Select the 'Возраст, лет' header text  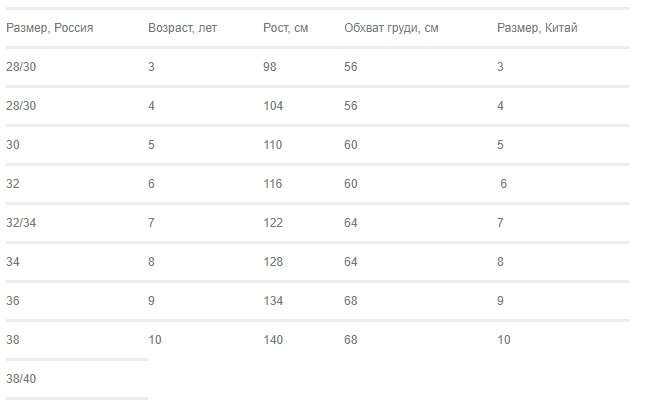(182, 28)
